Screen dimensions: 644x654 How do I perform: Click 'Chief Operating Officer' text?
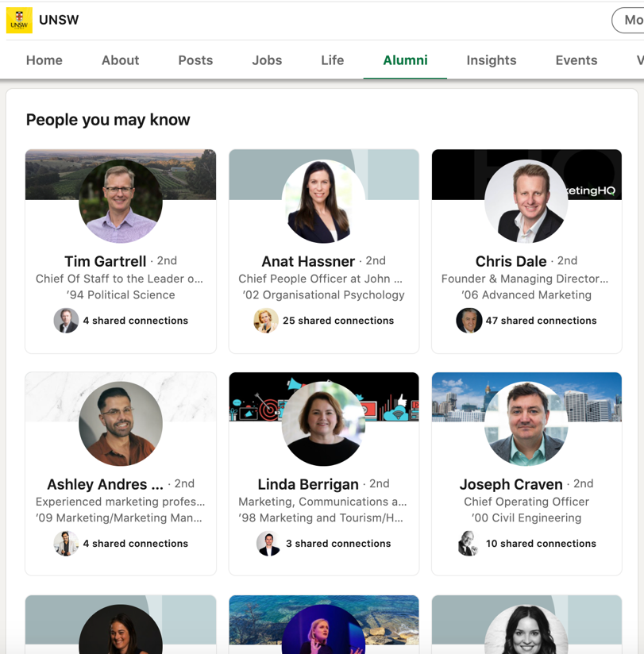(x=526, y=502)
